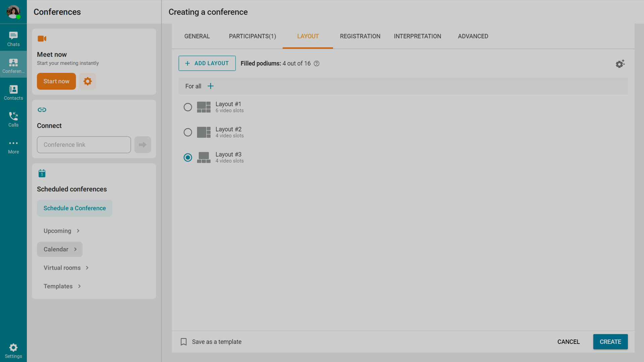Open the Chats sidebar icon
Viewport: 644px width, 362px height.
tap(13, 39)
